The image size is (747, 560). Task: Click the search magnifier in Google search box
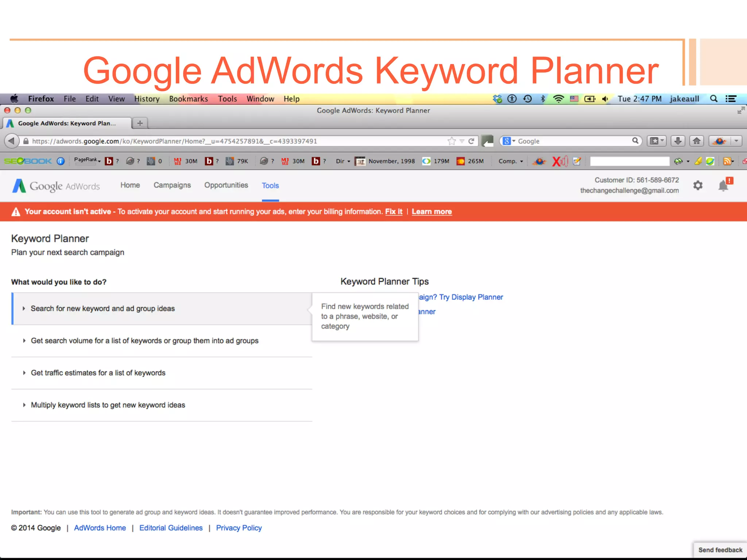click(635, 141)
